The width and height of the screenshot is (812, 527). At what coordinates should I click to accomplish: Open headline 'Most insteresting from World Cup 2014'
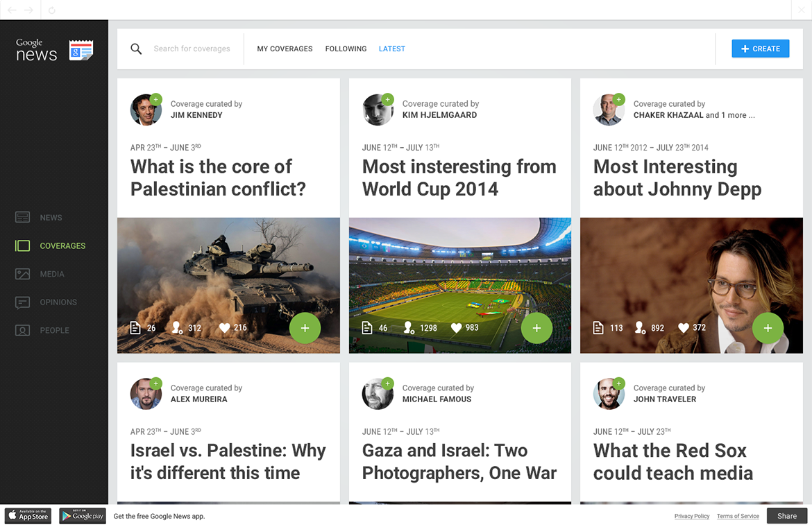click(x=459, y=178)
